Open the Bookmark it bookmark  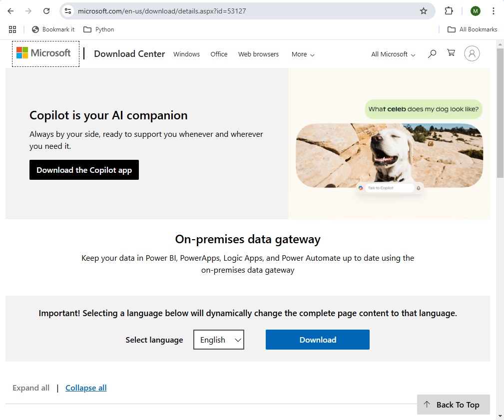tap(53, 29)
